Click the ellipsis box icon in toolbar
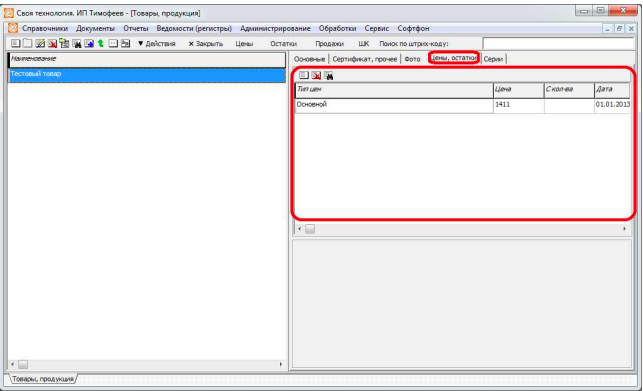 [x=113, y=43]
